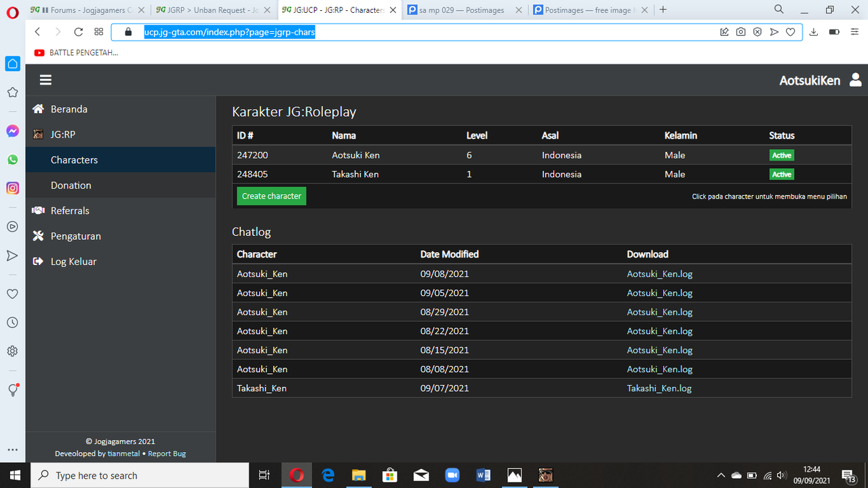Show hidden system tray icons
The height and width of the screenshot is (488, 868).
pyautogui.click(x=721, y=475)
